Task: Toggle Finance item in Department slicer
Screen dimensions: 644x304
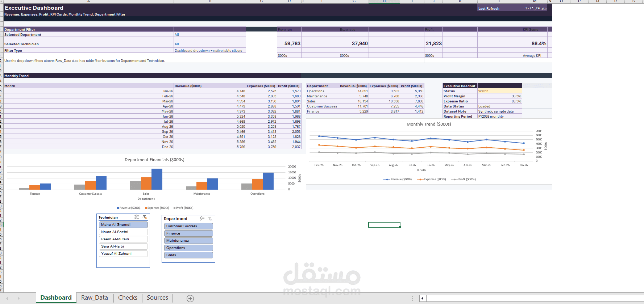Action: [188, 233]
